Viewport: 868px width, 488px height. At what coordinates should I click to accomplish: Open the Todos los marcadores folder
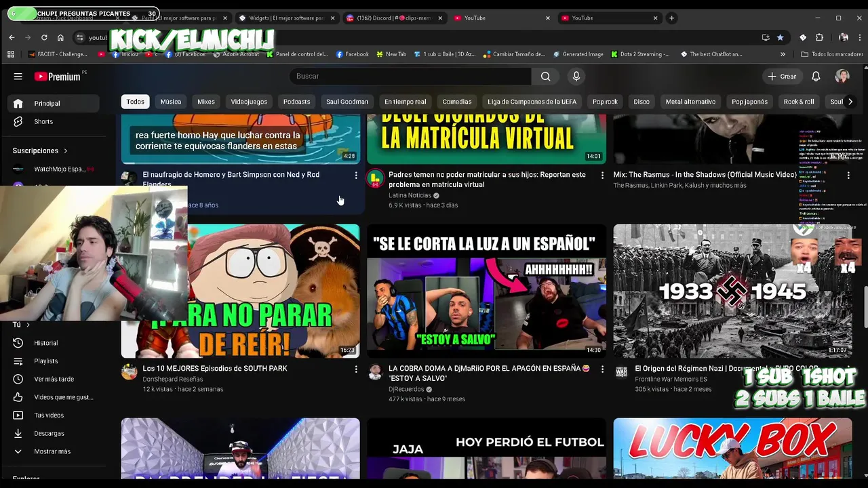click(831, 54)
